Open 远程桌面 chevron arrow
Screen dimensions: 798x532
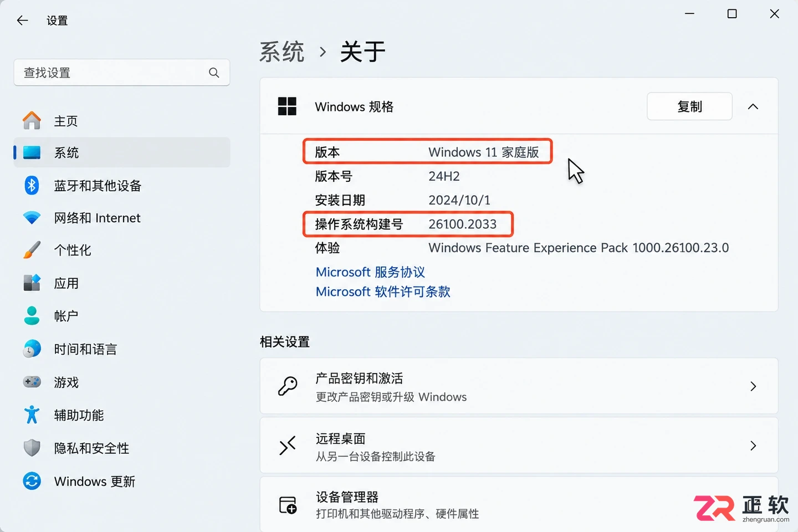click(753, 445)
